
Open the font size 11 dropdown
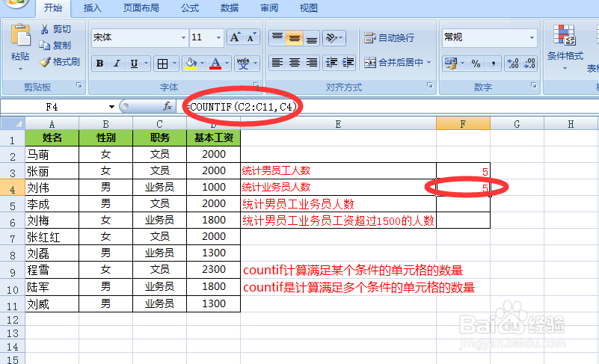(x=218, y=37)
